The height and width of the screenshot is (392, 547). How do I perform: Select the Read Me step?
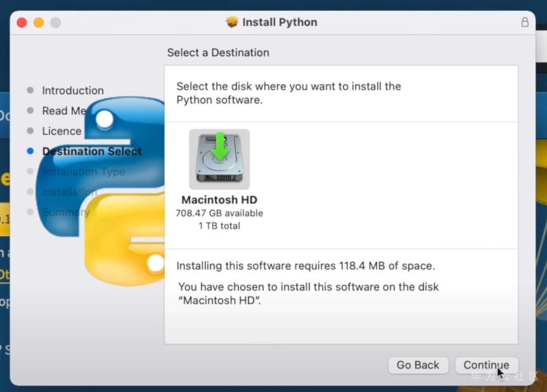[63, 111]
